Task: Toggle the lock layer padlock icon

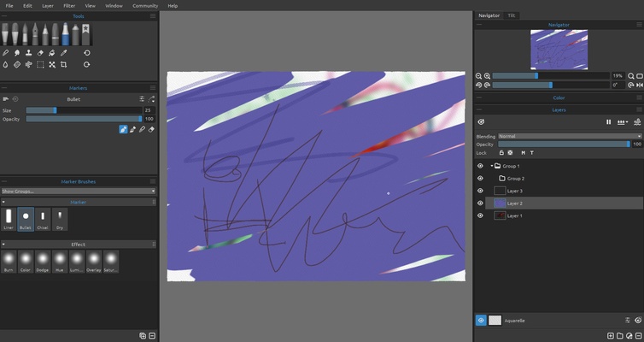Action: pos(501,153)
